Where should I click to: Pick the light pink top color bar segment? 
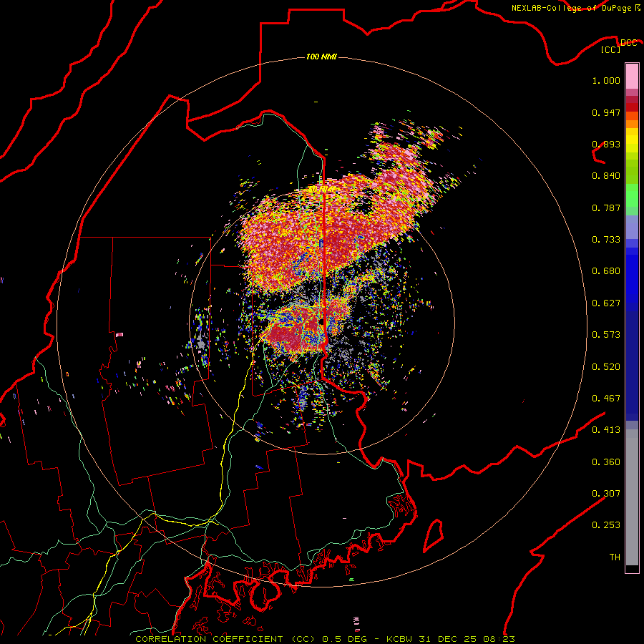(x=632, y=76)
